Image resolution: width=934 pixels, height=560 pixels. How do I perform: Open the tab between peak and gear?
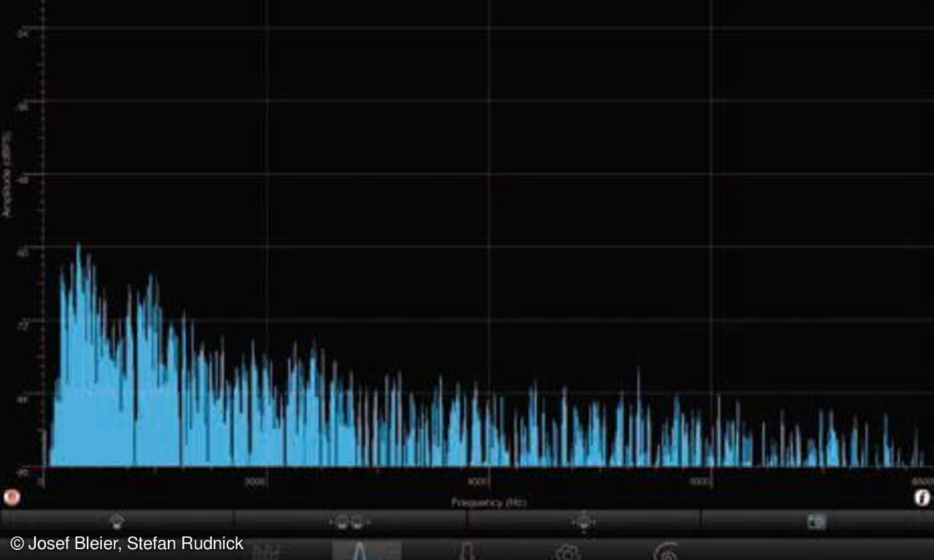(466, 551)
